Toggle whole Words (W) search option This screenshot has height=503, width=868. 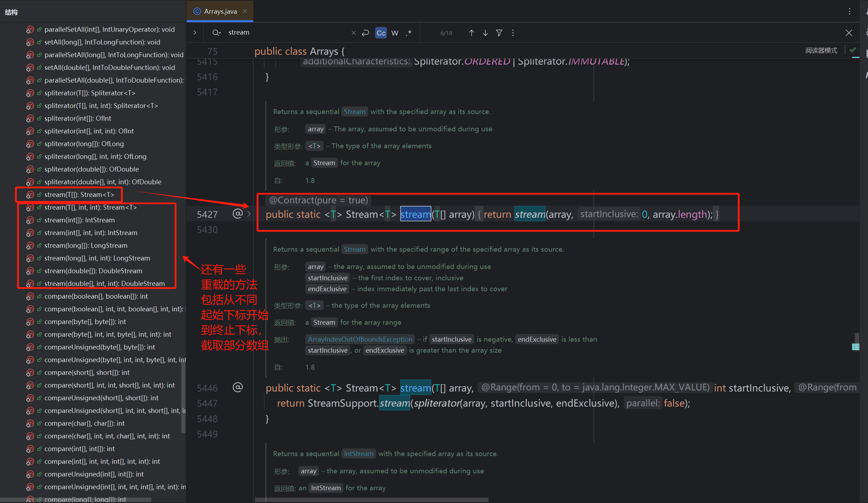pos(395,33)
